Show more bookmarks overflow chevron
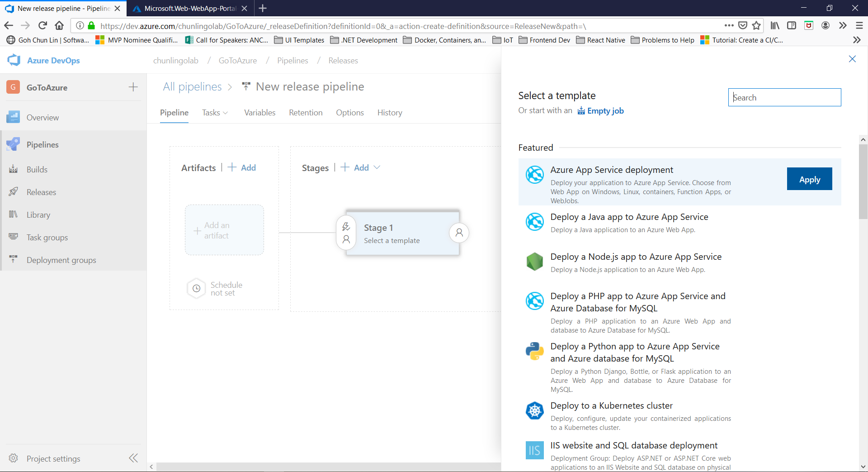Screen dimensions: 868x472 pyautogui.click(x=856, y=40)
